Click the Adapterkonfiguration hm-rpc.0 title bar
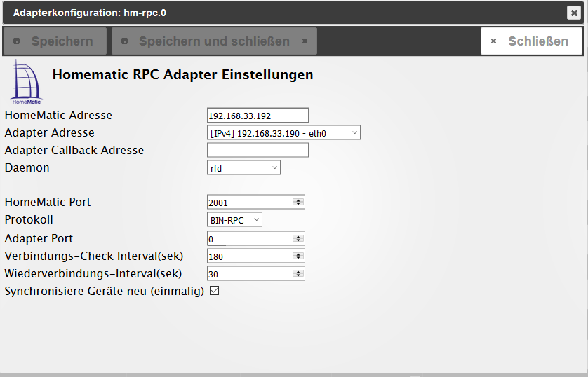 click(281, 13)
